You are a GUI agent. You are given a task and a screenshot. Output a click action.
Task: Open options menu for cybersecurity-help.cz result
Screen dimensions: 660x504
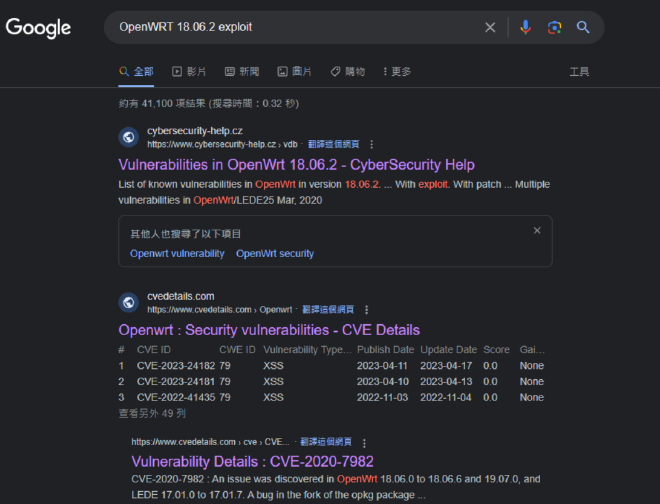[x=371, y=144]
